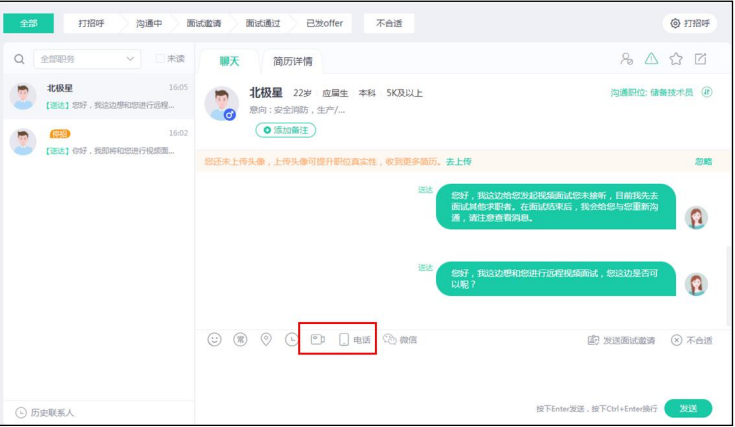Screen dimensions: 735x427
Task: Toggle the 未读 unread checkbox
Action: [161, 60]
